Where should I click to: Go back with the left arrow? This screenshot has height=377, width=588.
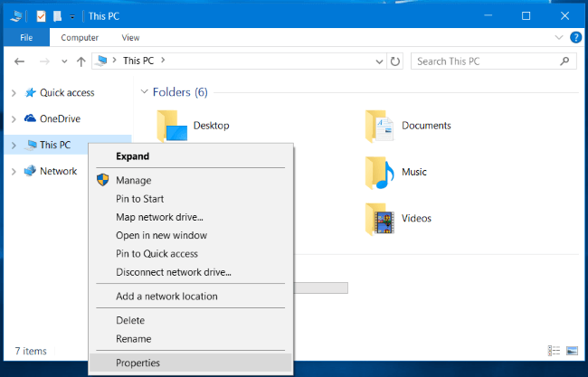point(20,61)
